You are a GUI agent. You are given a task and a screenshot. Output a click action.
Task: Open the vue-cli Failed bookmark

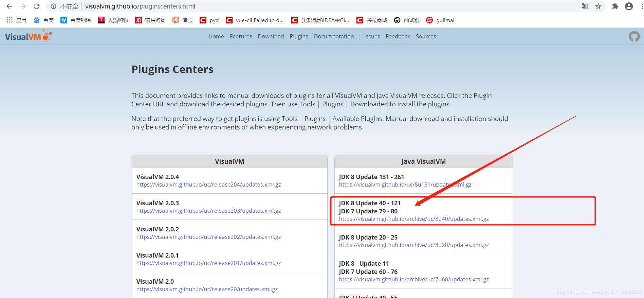click(255, 20)
